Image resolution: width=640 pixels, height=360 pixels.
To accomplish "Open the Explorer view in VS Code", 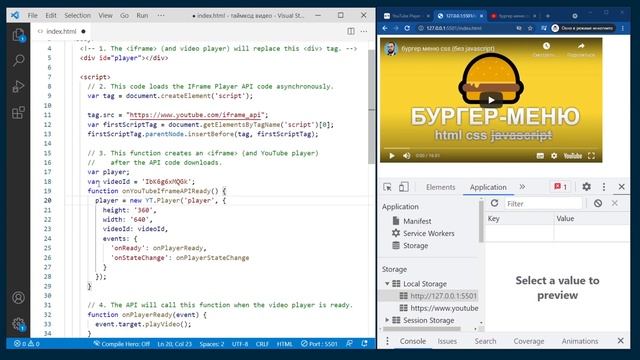I will click(x=18, y=36).
